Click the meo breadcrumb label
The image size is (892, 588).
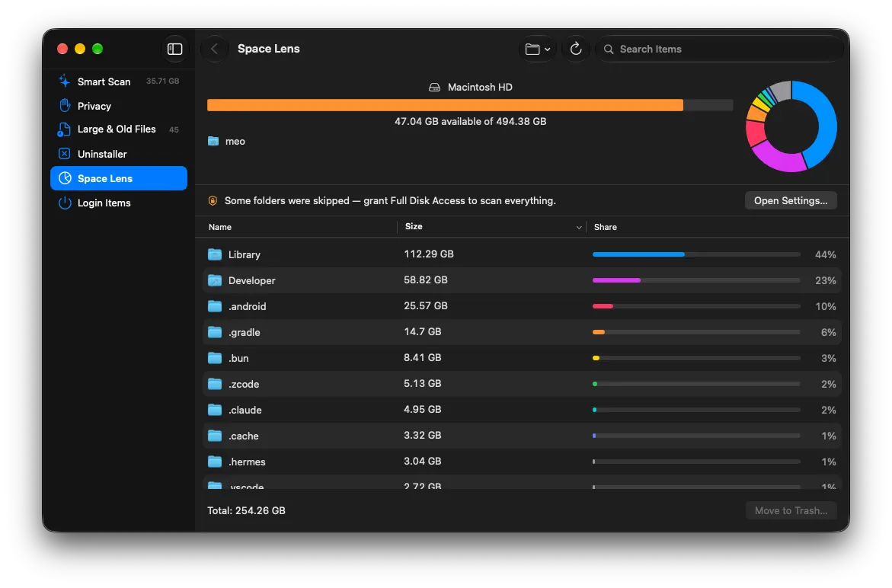[235, 141]
